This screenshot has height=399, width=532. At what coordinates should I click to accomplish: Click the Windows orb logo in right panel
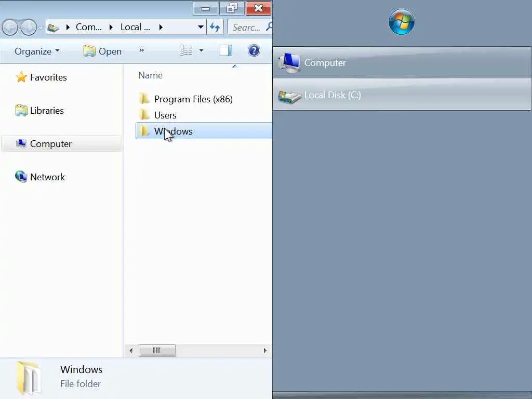pos(402,22)
